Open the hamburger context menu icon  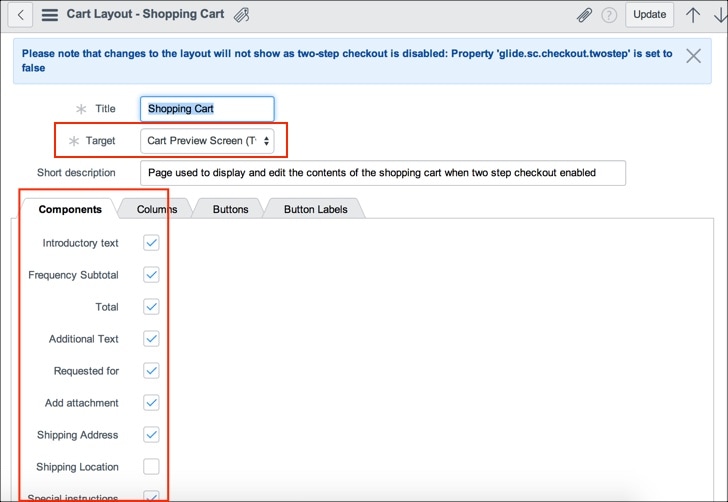(50, 15)
